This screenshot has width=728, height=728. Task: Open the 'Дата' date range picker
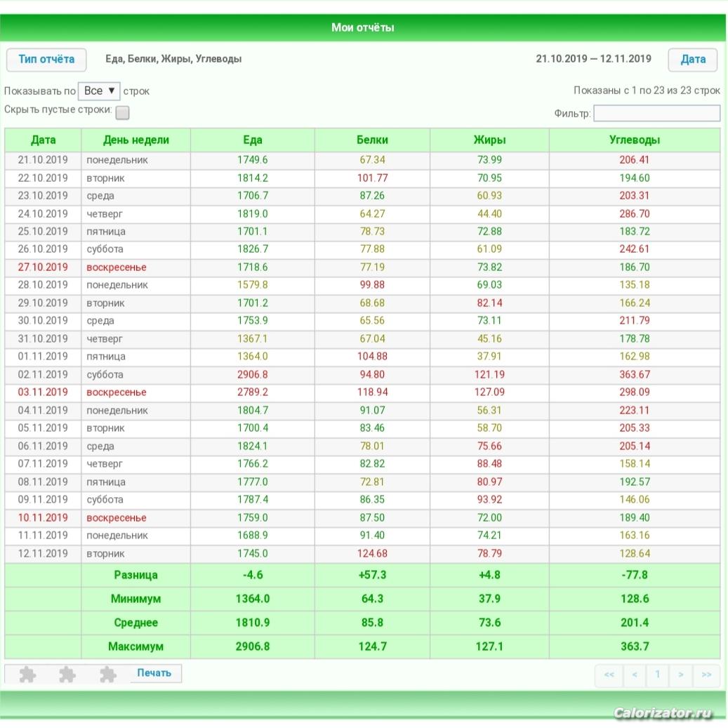(x=692, y=59)
